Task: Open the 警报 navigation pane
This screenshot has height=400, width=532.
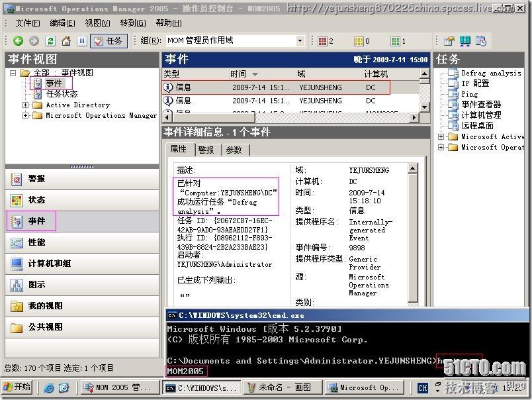Action: (x=82, y=179)
